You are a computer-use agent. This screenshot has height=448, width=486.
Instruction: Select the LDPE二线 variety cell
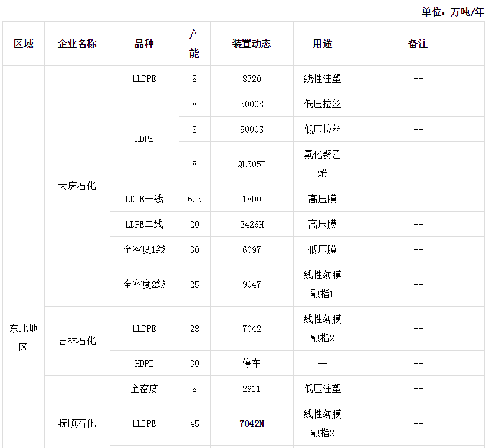pos(144,225)
